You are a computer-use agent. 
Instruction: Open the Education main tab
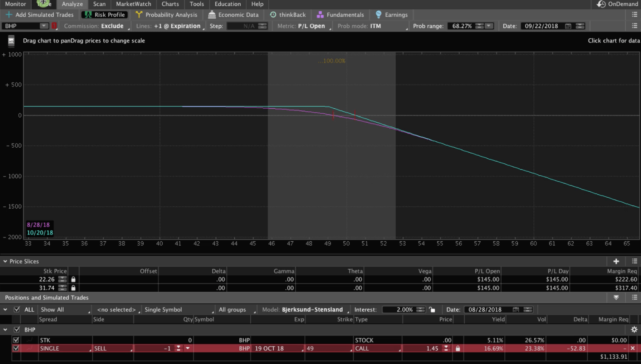click(228, 4)
